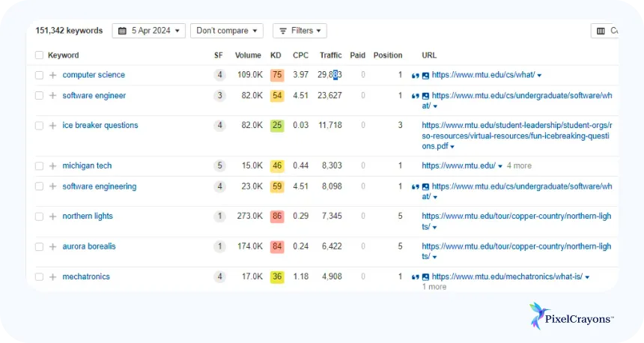Viewport: 644px width, 343px height.
Task: Click the columns icon at top right
Action: pos(601,31)
